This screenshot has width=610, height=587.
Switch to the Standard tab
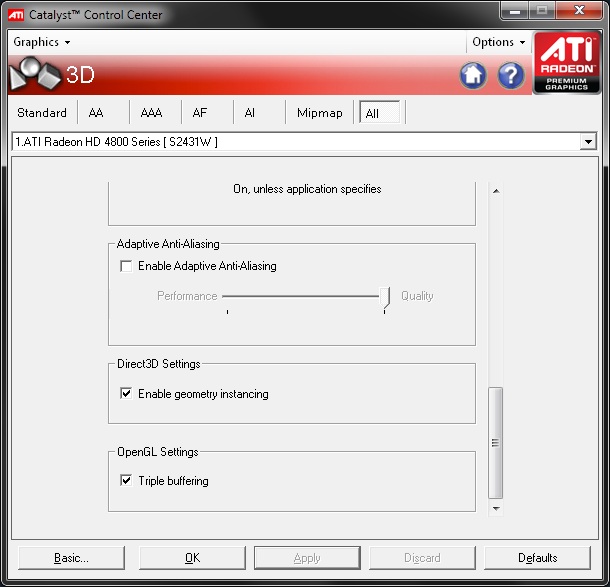point(42,113)
